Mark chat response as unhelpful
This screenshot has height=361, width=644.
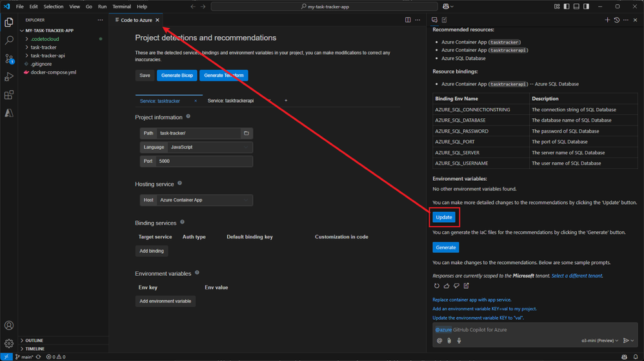(456, 285)
